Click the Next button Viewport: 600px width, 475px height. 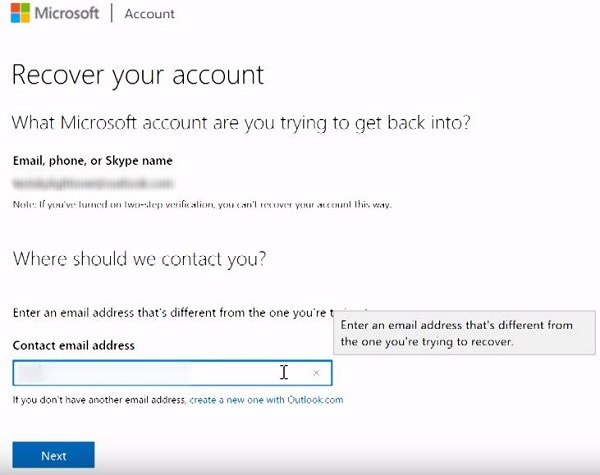coord(54,455)
